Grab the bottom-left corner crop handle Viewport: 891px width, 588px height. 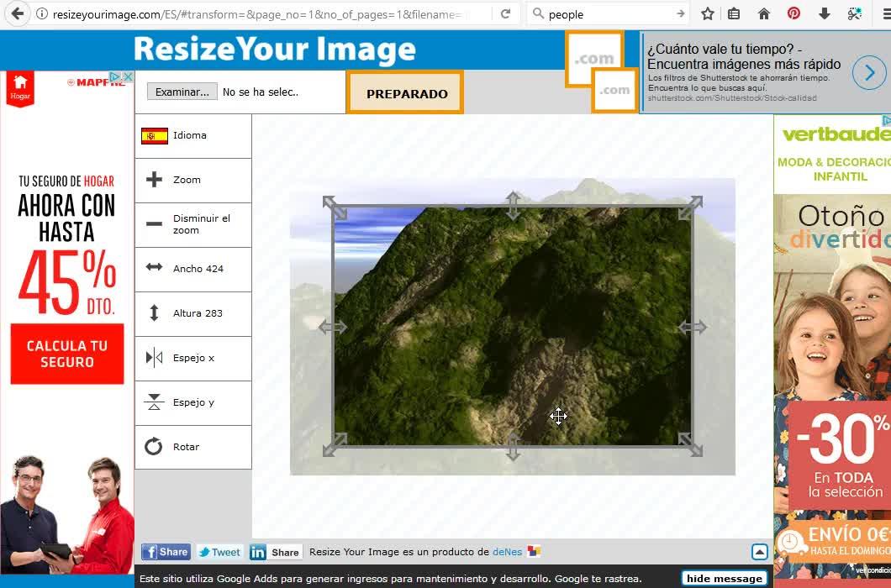335,444
